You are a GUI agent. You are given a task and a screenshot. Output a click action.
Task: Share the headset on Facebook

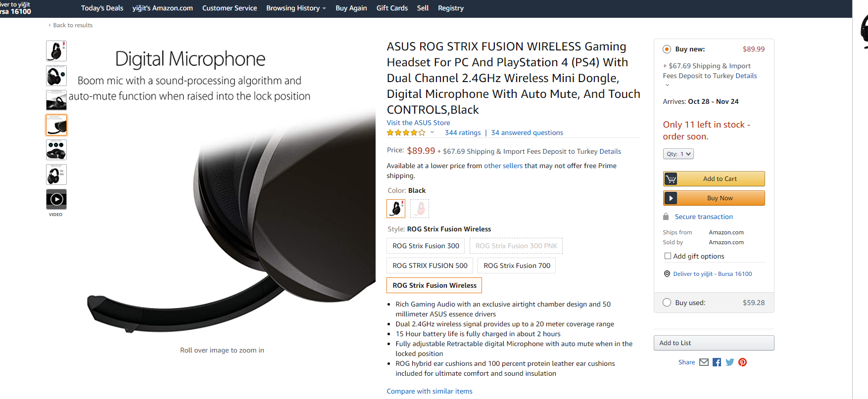tap(717, 362)
